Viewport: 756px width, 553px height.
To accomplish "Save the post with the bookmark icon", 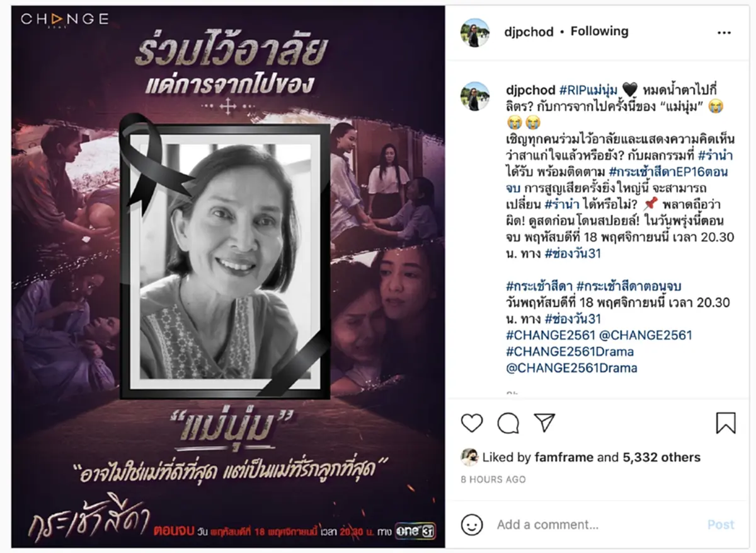I will [x=726, y=422].
